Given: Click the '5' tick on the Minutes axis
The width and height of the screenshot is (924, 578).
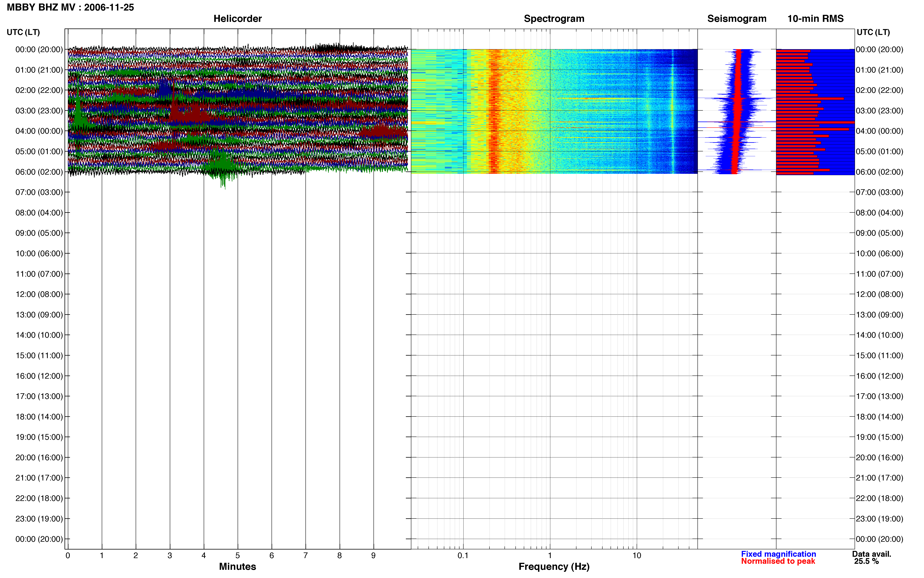Looking at the screenshot, I should [x=238, y=555].
